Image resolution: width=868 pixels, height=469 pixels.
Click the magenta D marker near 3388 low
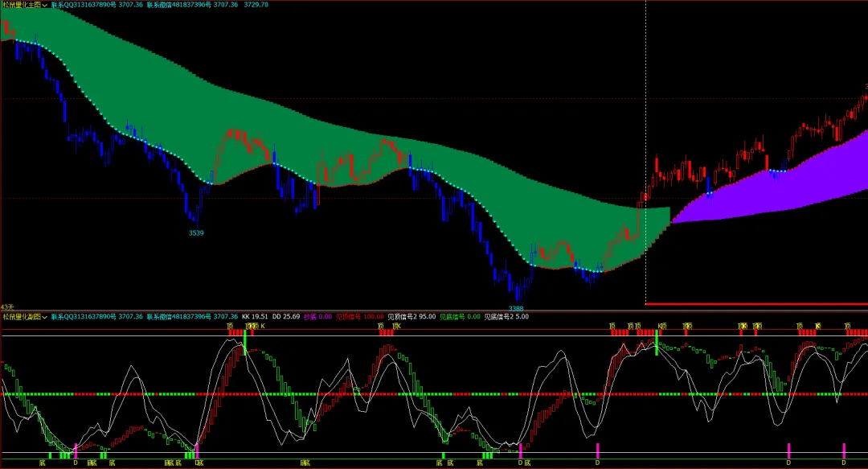click(520, 450)
